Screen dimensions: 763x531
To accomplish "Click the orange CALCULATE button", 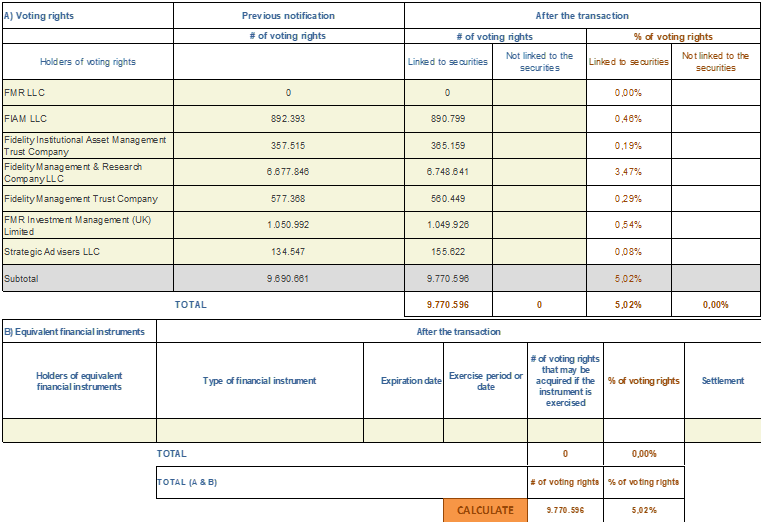I will point(485,510).
